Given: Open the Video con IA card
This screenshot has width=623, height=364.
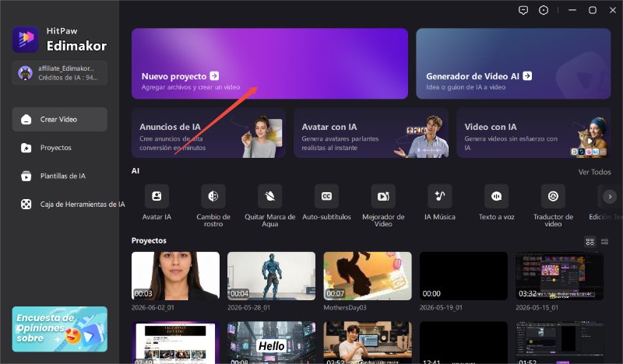Looking at the screenshot, I should pos(533,133).
